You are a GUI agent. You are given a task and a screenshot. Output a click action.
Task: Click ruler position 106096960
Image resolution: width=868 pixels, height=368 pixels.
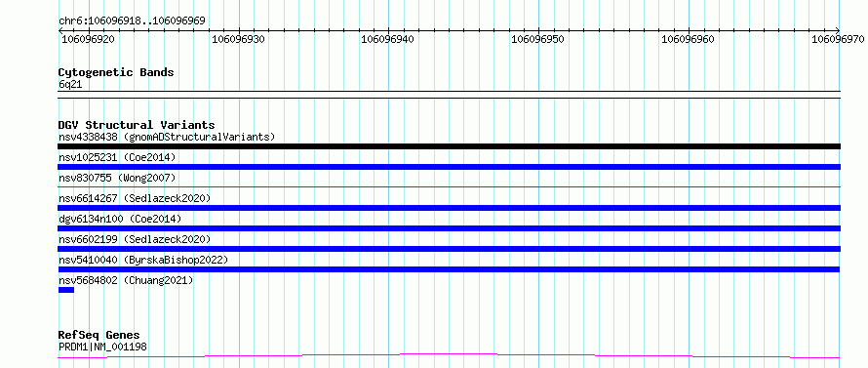[x=689, y=39]
